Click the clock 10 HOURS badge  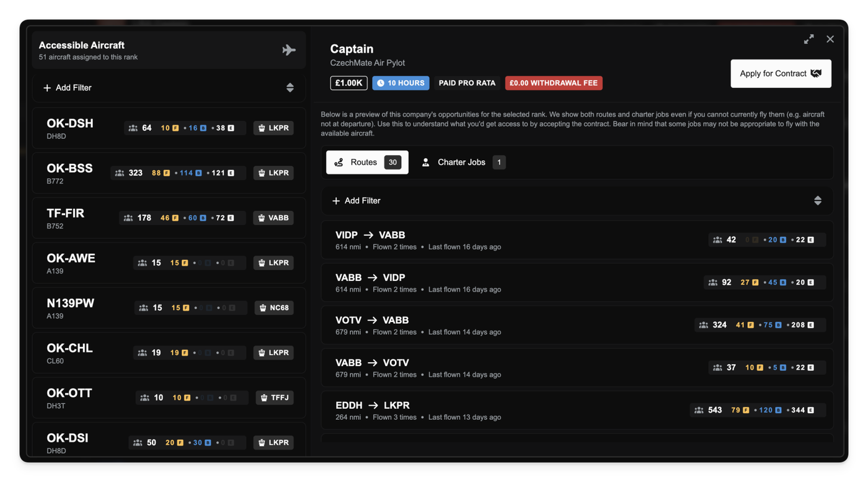[401, 83]
